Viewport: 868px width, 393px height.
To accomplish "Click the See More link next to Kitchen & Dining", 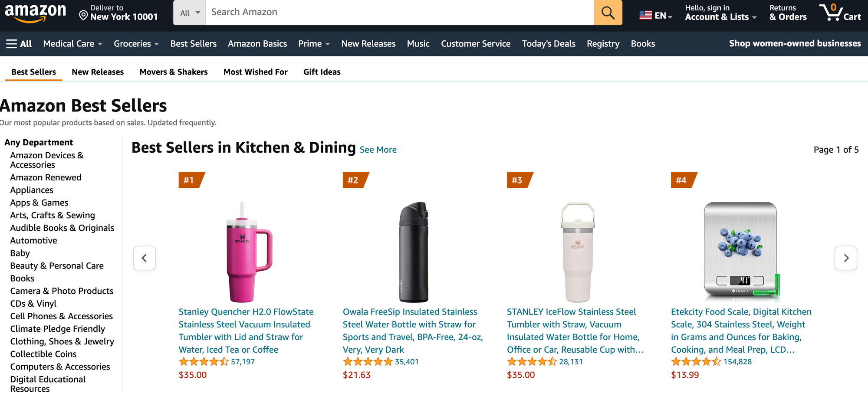I will point(378,149).
